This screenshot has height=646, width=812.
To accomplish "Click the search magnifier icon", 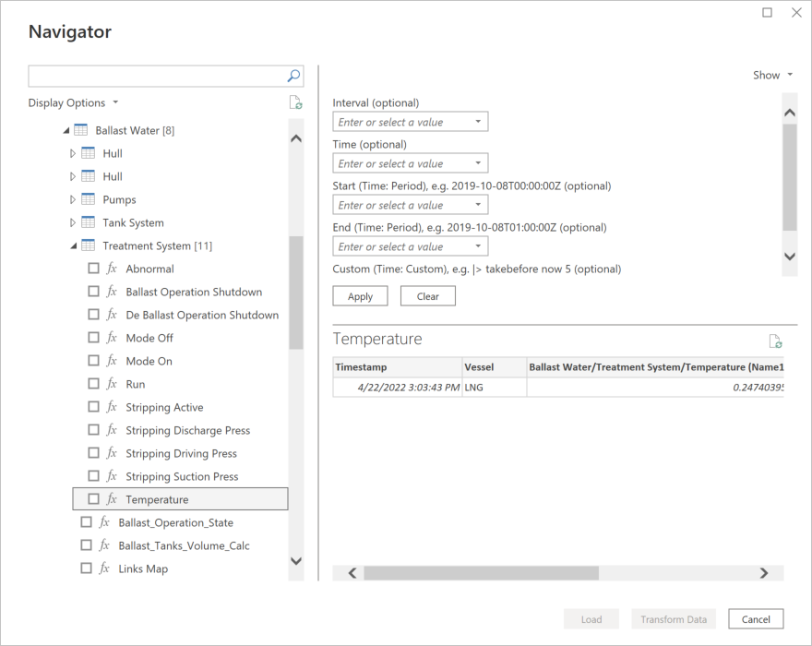I will click(x=293, y=76).
